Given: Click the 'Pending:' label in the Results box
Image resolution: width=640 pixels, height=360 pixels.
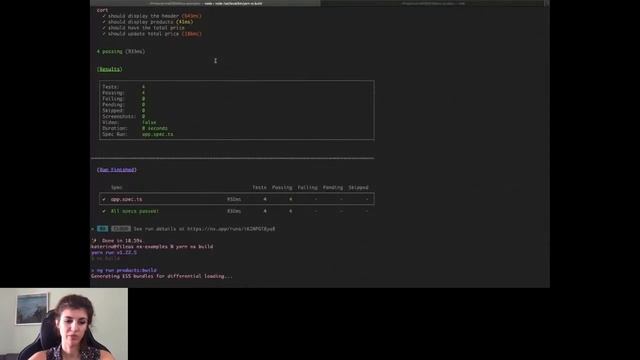Looking at the screenshot, I should [x=113, y=104].
